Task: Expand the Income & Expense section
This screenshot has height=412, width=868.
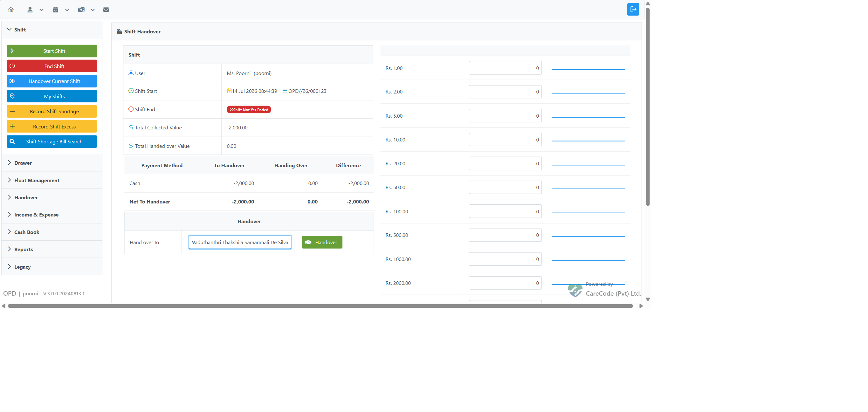Action: pyautogui.click(x=52, y=215)
